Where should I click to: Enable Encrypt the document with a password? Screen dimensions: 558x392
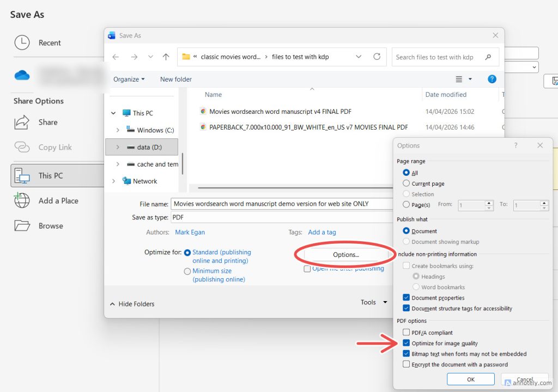click(x=406, y=364)
